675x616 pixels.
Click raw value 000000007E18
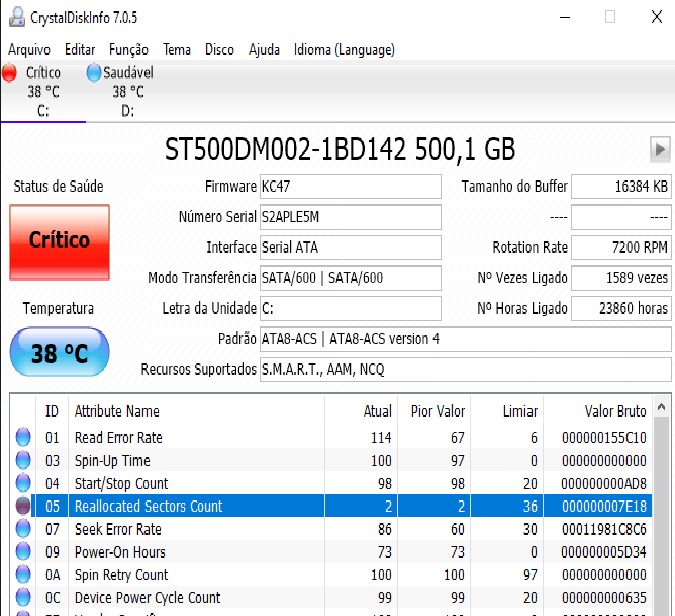tap(604, 506)
